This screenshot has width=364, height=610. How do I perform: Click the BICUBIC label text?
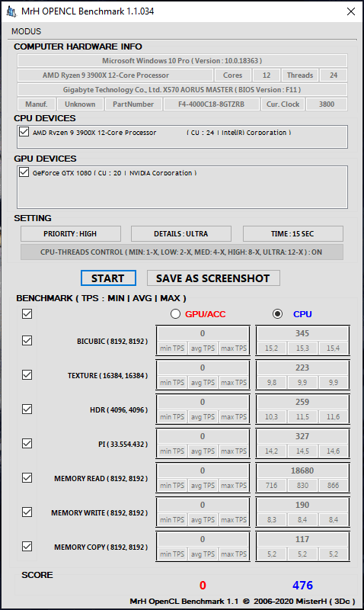[x=112, y=341]
